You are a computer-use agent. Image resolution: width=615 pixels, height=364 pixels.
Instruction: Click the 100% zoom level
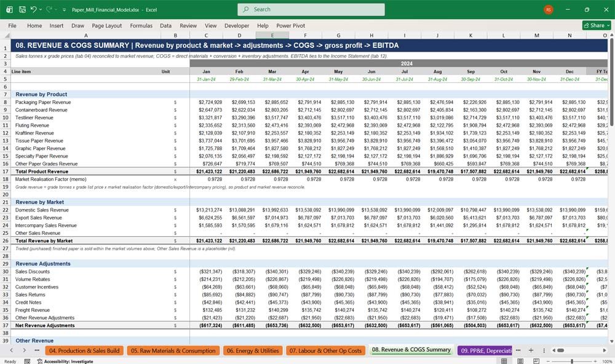[607, 362]
